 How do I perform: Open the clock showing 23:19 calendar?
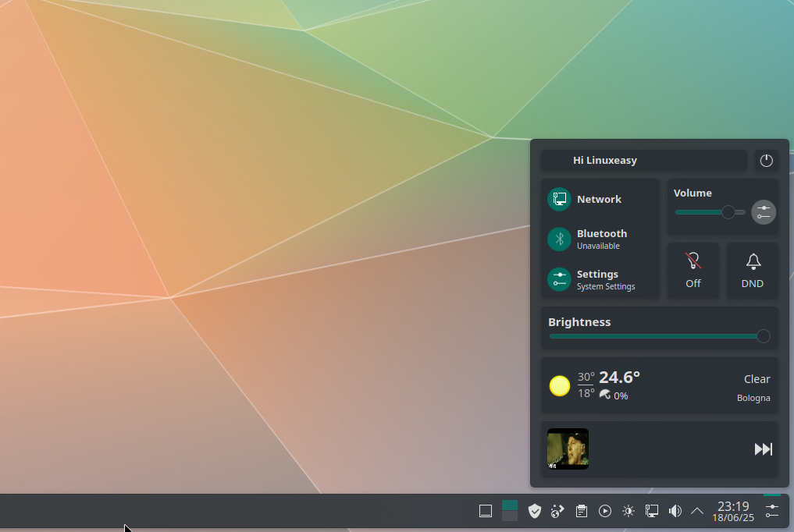click(x=732, y=511)
